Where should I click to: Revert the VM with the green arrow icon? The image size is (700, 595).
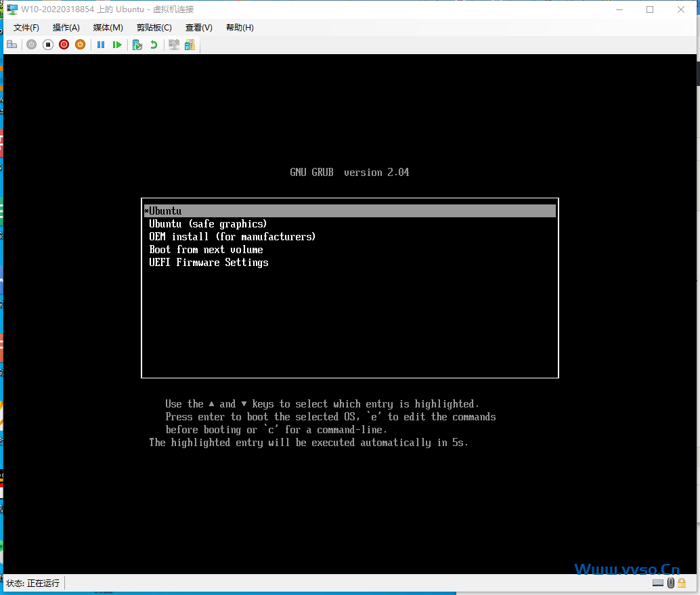point(154,45)
